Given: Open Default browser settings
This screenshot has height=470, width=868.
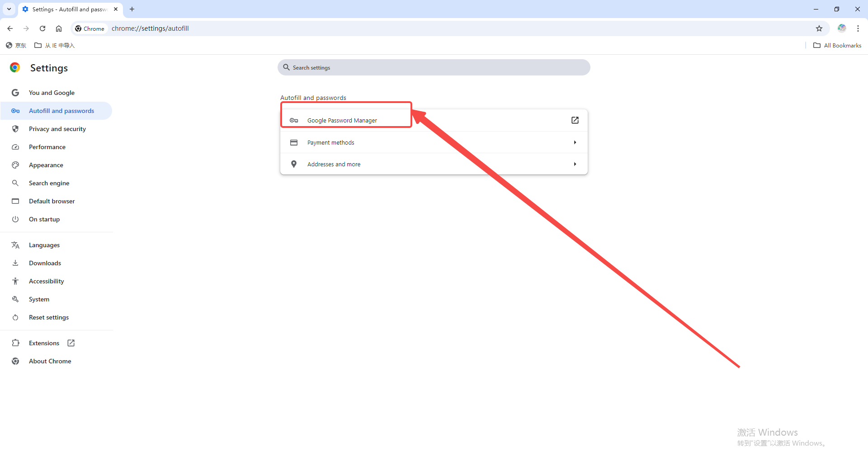Looking at the screenshot, I should (x=57, y=201).
